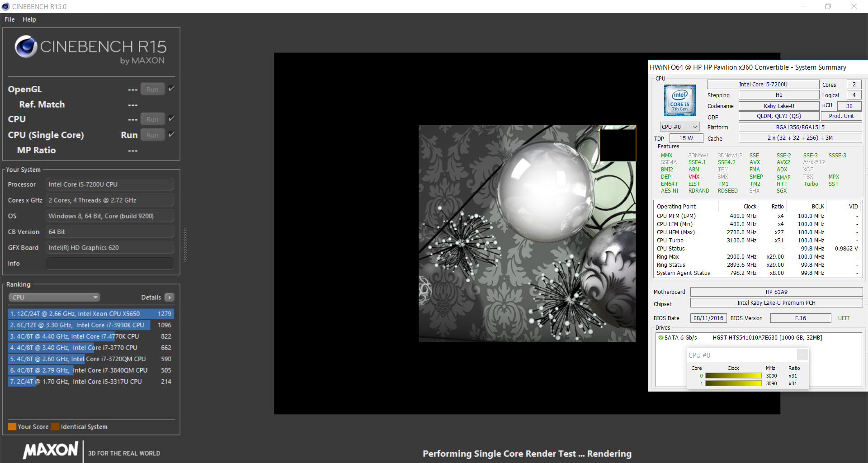Click the Identical System legend swatch
The width and height of the screenshot is (868, 463).
coord(55,427)
